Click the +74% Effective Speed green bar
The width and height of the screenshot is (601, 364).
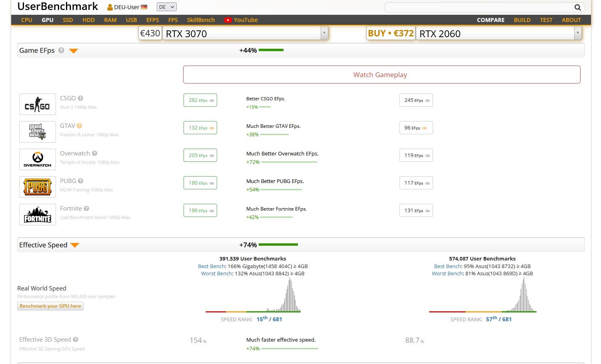coord(278,245)
